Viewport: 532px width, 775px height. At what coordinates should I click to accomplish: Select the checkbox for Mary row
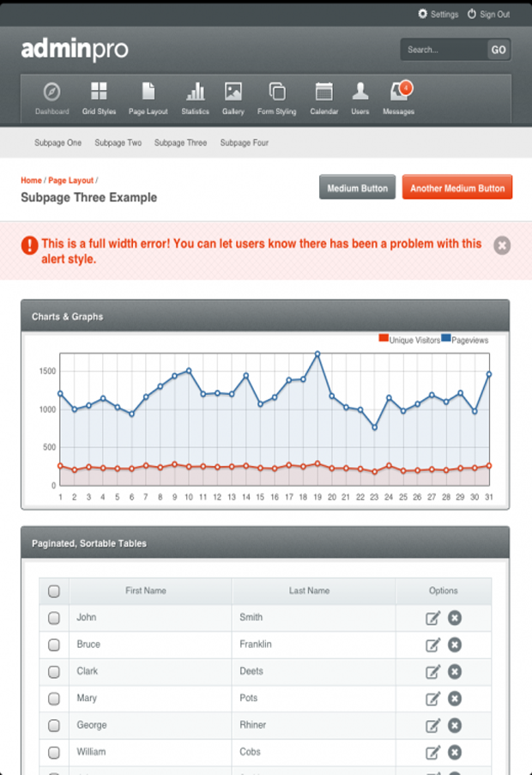click(x=54, y=699)
